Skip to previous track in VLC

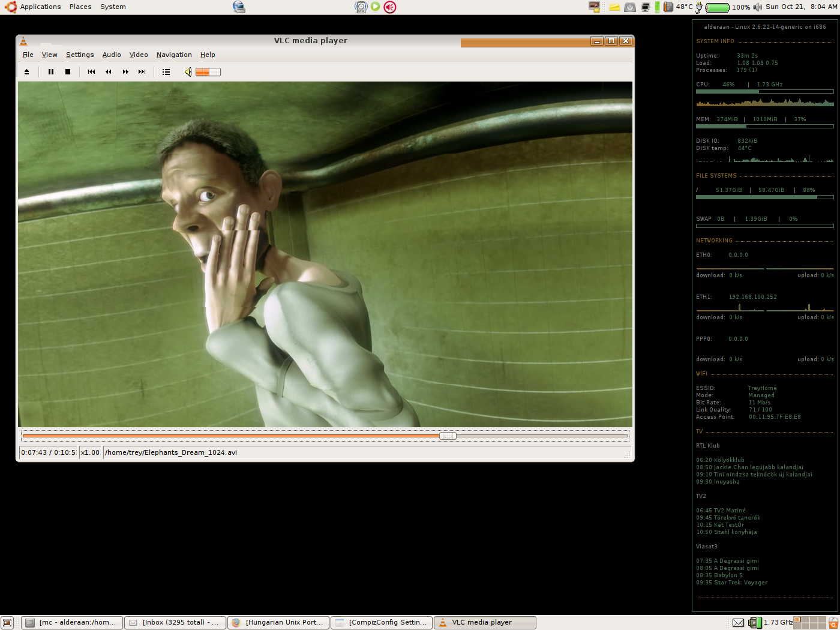point(91,72)
